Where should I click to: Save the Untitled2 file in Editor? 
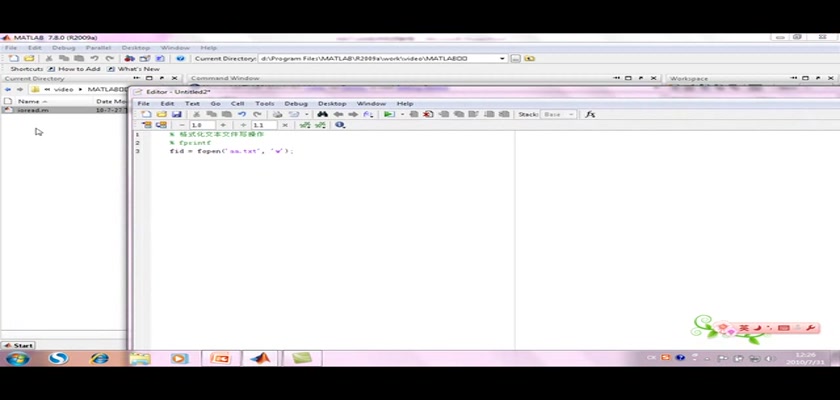(x=176, y=114)
